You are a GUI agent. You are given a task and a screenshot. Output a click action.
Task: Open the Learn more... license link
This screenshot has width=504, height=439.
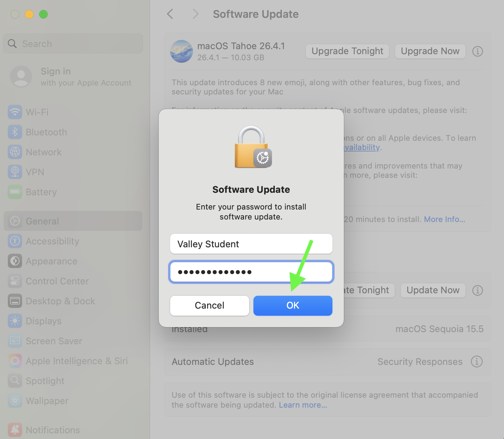(x=303, y=405)
